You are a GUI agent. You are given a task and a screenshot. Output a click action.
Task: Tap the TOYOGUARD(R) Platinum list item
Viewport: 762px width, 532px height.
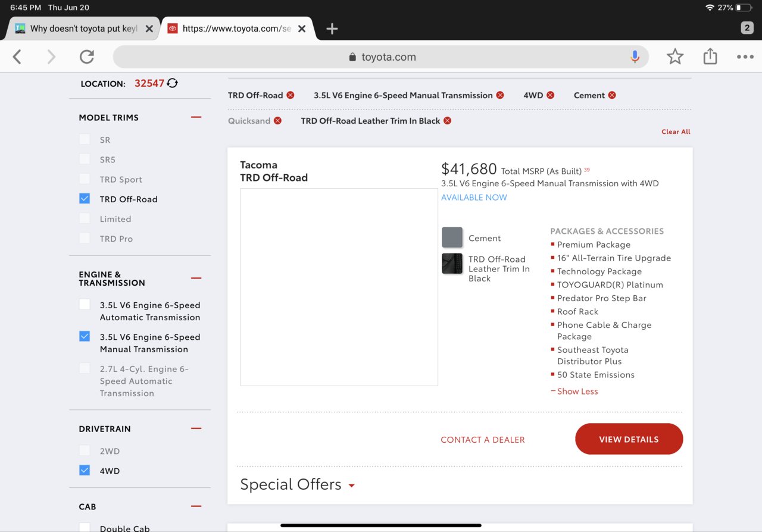[x=610, y=284]
